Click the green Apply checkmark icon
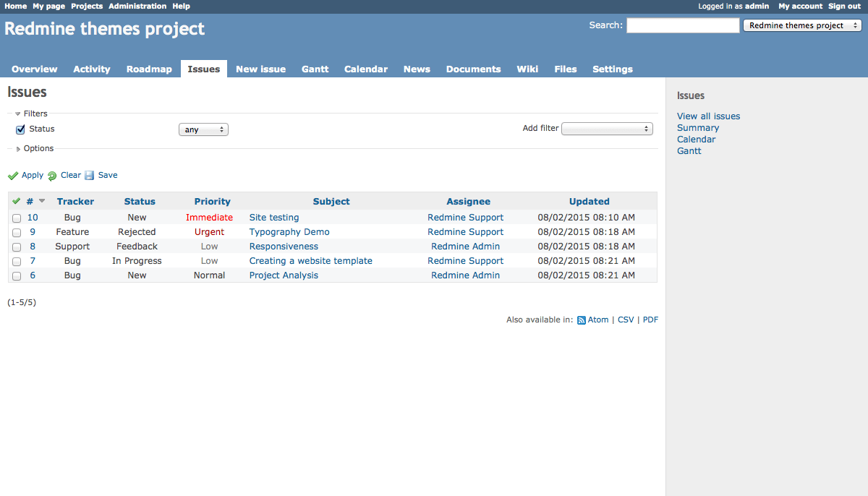The image size is (868, 496). click(13, 176)
